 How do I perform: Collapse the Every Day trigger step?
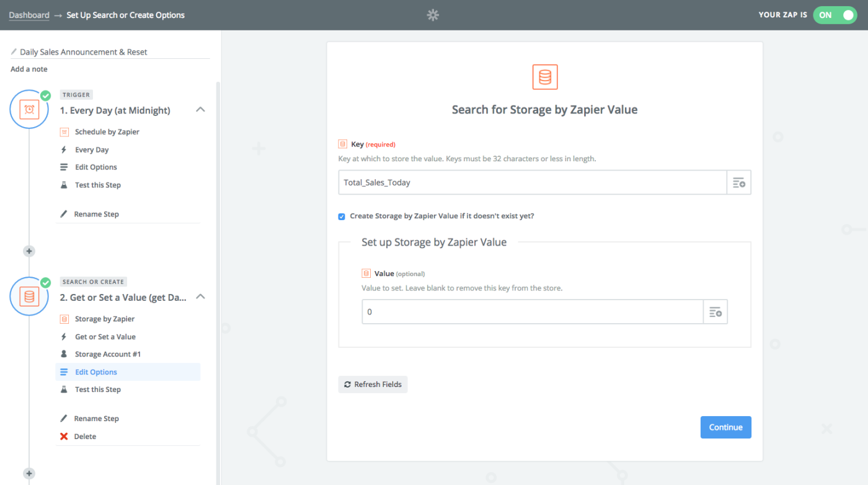pyautogui.click(x=200, y=110)
